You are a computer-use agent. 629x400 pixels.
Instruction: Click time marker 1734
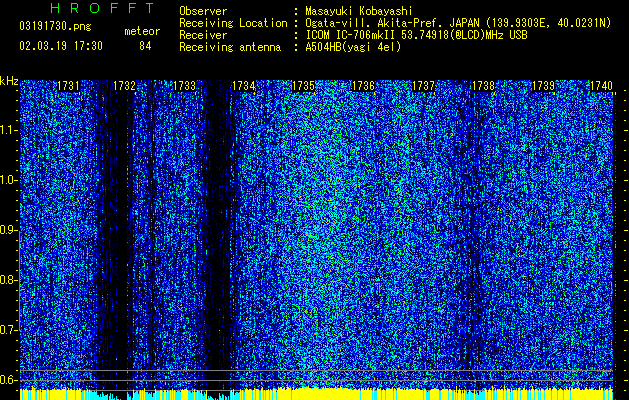pyautogui.click(x=243, y=86)
